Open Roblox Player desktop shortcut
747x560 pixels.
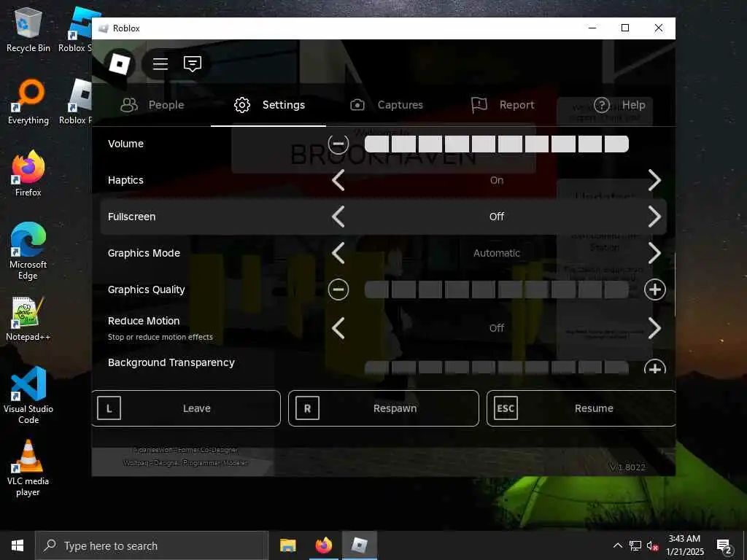pos(76,102)
